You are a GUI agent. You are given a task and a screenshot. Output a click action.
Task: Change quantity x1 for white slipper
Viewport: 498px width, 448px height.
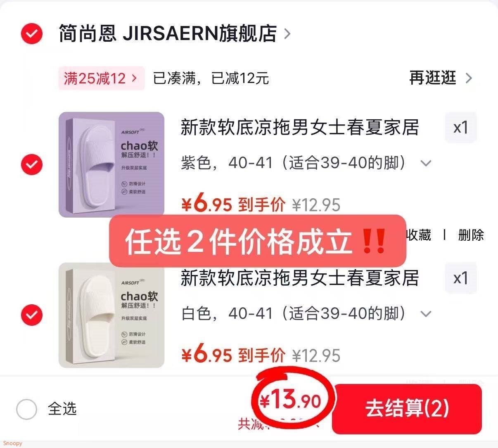click(461, 278)
